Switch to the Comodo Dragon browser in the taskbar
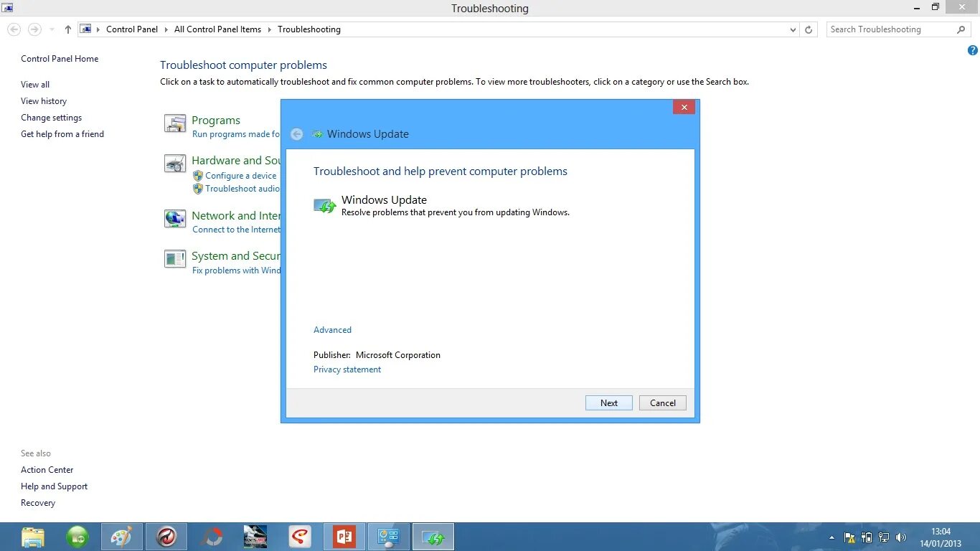This screenshot has height=551, width=980. 166,537
